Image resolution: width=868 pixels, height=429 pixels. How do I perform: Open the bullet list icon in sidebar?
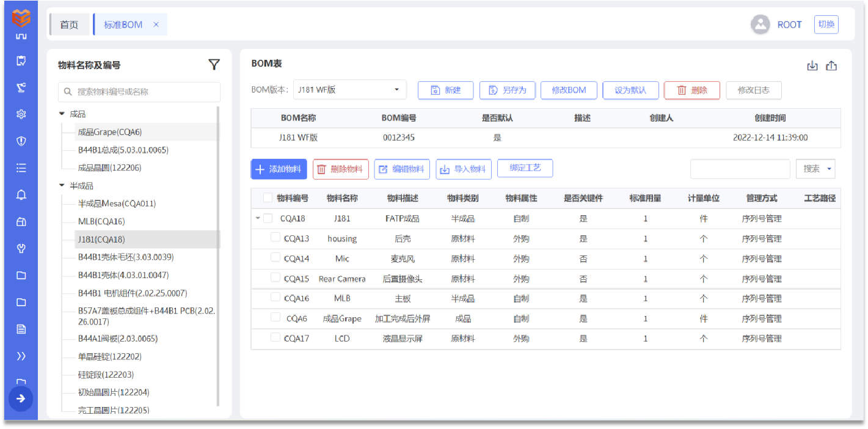click(x=21, y=168)
